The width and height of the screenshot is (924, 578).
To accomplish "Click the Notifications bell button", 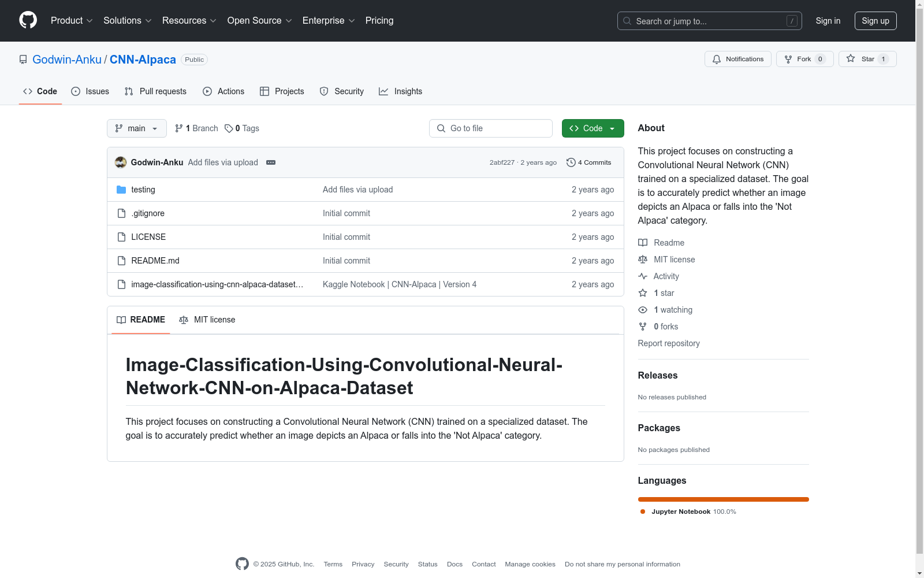I will coord(738,59).
